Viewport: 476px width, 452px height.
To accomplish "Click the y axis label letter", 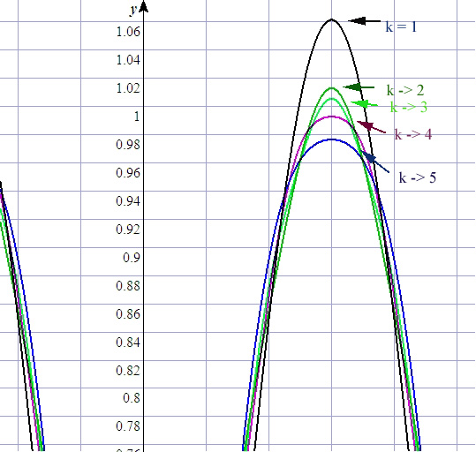I will point(133,10).
